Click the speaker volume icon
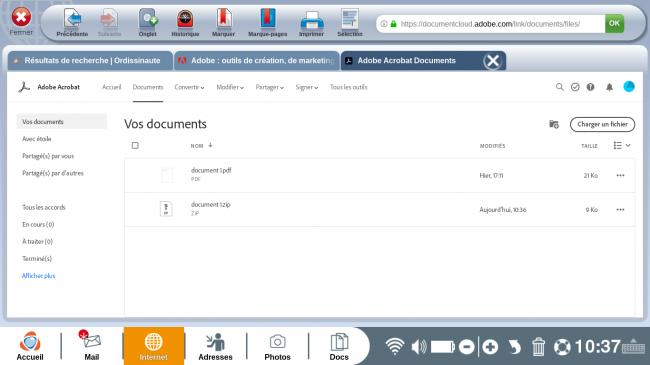The height and width of the screenshot is (365, 650). pos(419,346)
